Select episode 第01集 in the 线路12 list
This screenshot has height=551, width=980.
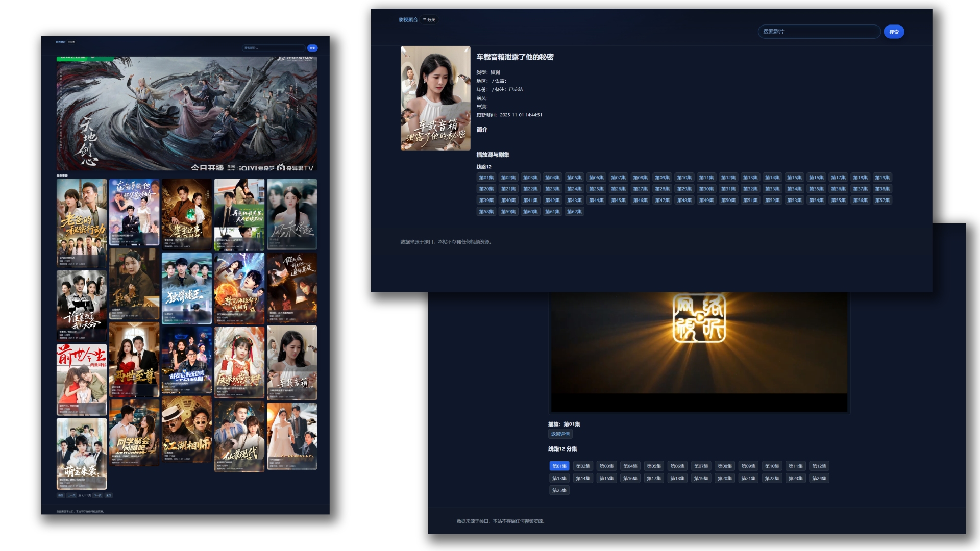tap(486, 178)
